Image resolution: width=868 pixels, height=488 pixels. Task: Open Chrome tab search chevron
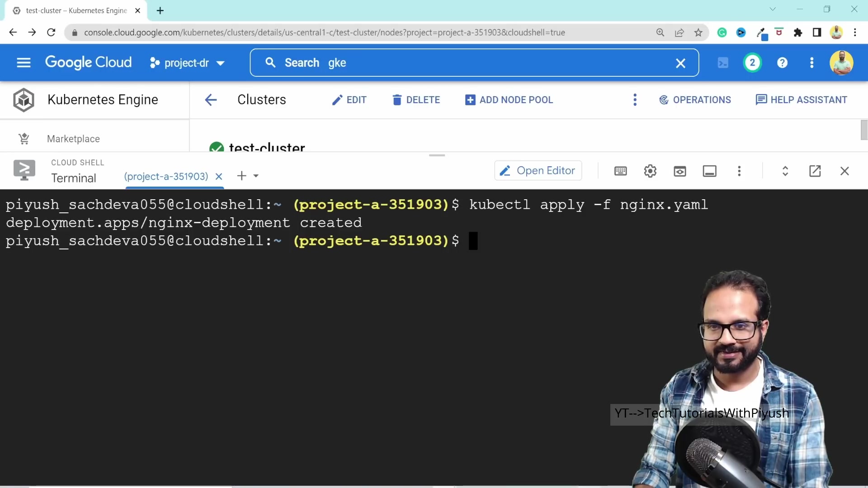click(x=773, y=9)
